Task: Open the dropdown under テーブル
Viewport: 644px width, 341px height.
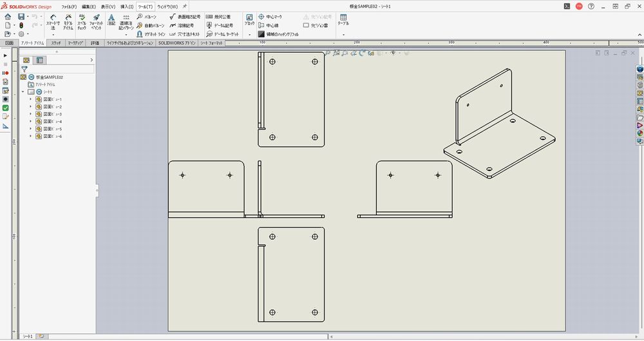Action: click(343, 35)
